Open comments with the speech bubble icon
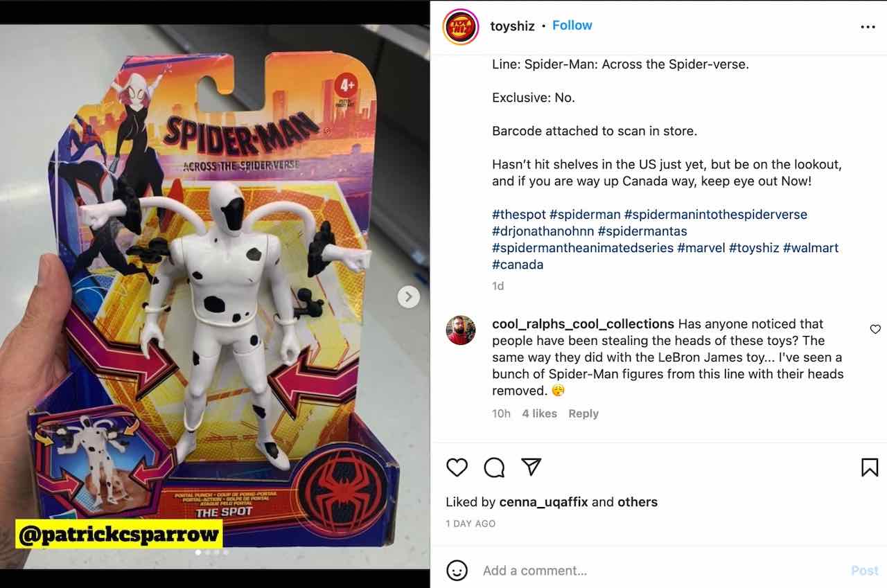Screen dimensions: 887x588 pos(494,467)
